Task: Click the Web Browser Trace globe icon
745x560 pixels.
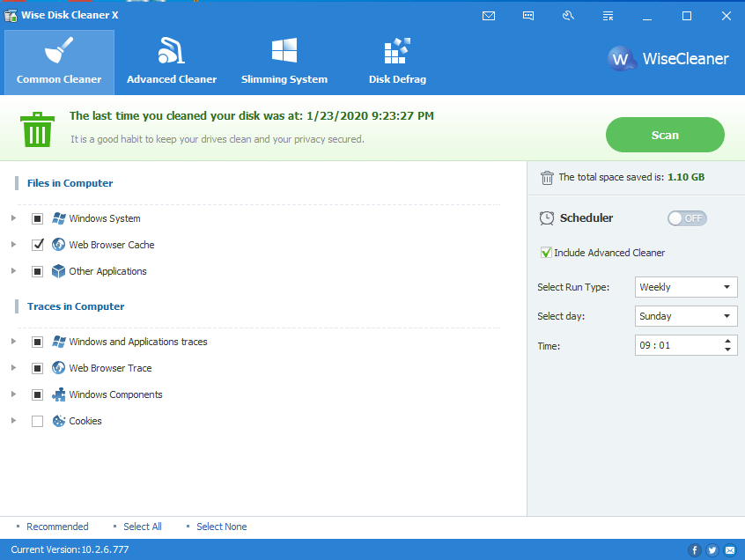Action: [x=58, y=368]
